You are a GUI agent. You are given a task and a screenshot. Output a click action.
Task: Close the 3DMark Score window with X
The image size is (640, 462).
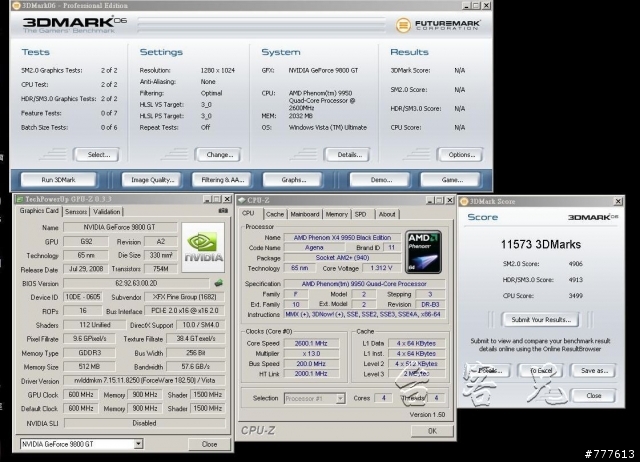pos(618,201)
